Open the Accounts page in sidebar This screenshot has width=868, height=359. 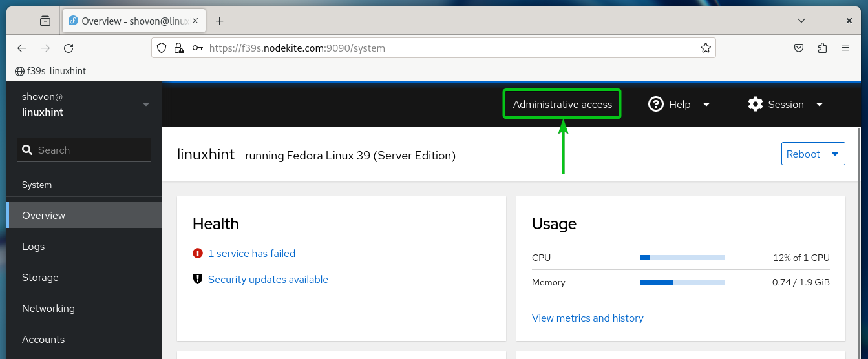[x=84, y=339]
